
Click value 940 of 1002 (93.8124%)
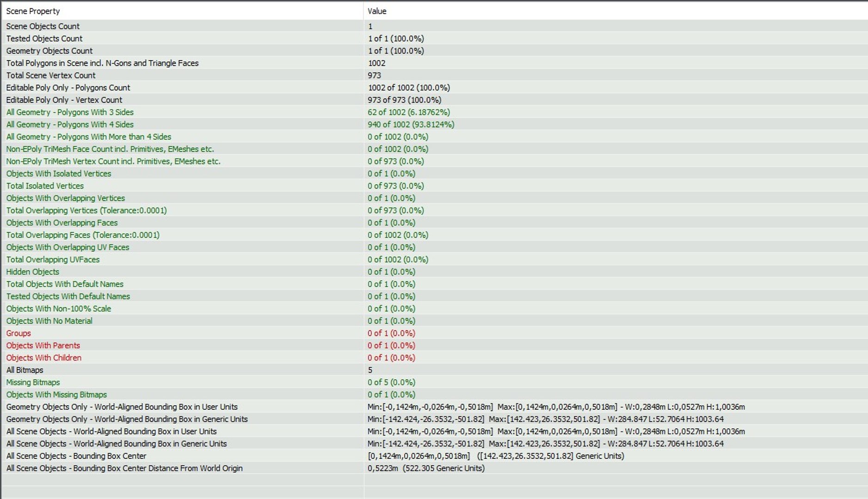[411, 125]
